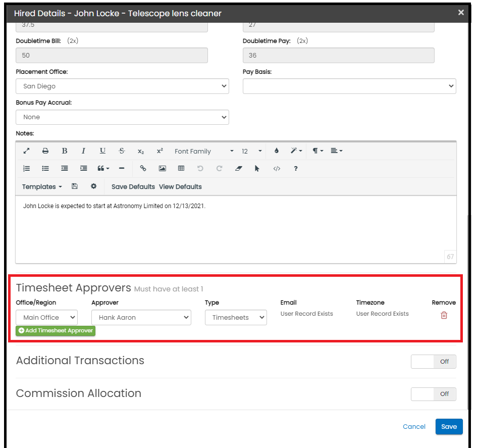
Task: Toggle strikethrough formatting
Action: [122, 151]
